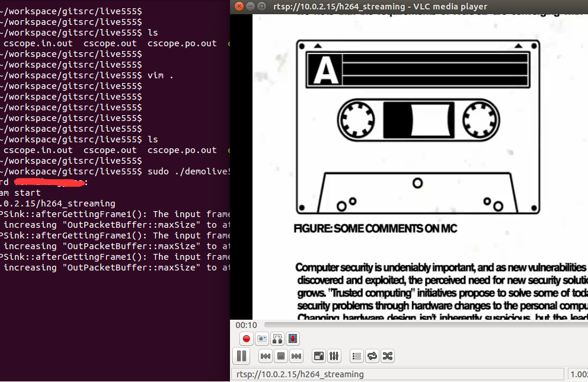This screenshot has height=382, width=588.
Task: Take a snapshot with the camera icon
Action: pyautogui.click(x=262, y=339)
